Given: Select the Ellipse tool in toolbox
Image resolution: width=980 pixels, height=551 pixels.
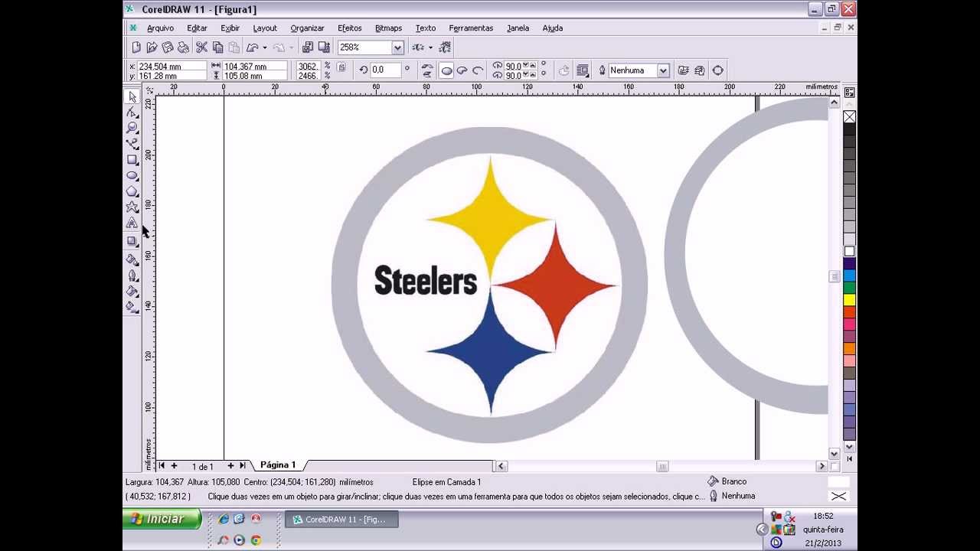Looking at the screenshot, I should pyautogui.click(x=132, y=176).
